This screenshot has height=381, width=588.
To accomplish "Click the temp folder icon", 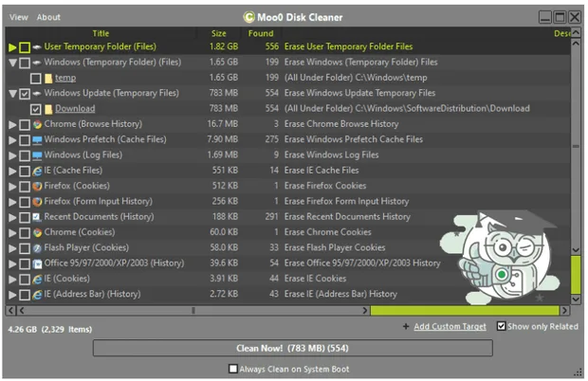I will tap(48, 79).
